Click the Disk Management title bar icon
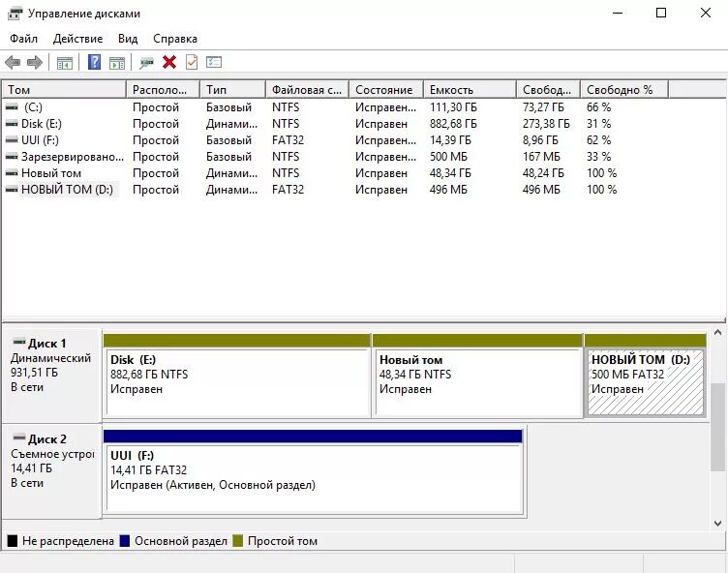 click(x=15, y=14)
